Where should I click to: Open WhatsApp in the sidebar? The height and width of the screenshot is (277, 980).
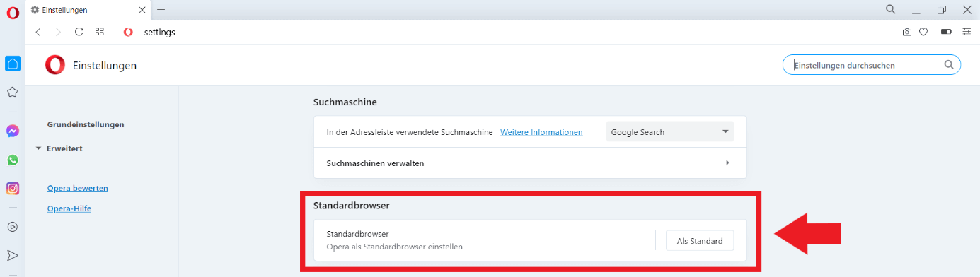pos(12,160)
